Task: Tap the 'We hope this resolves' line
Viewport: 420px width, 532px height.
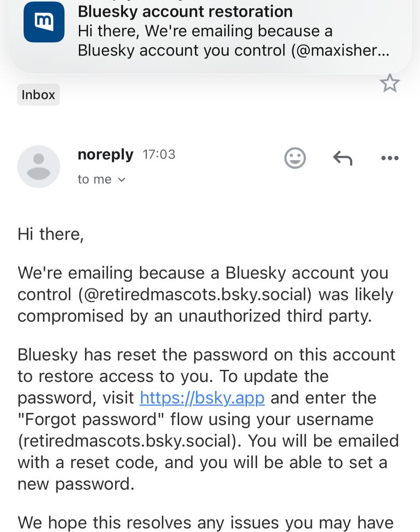Action: tap(205, 522)
